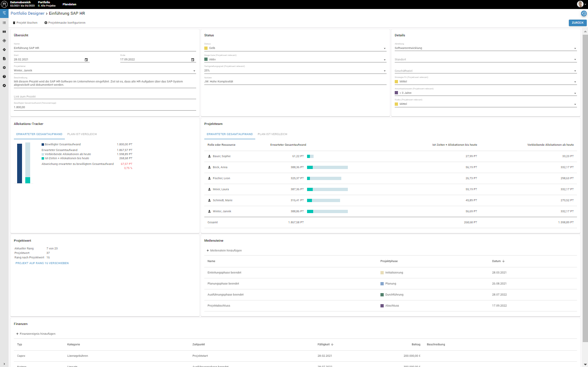Viewport: 588px width, 367px height.
Task: Click the diamond direction icon in the sidebar
Action: tap(4, 50)
